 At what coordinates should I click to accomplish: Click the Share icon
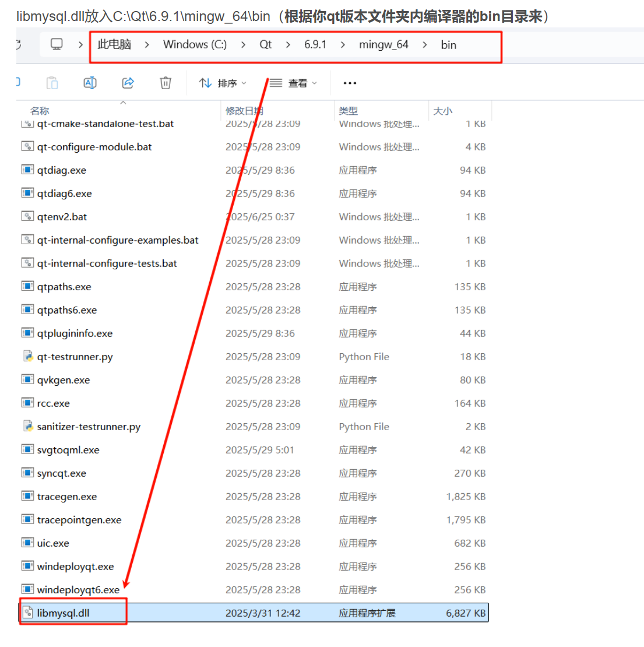click(128, 83)
